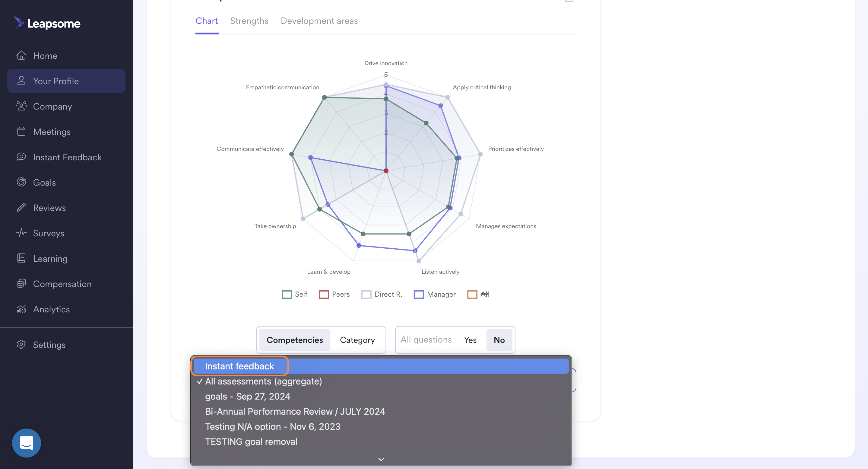Click the Peers red legend swatch

324,294
